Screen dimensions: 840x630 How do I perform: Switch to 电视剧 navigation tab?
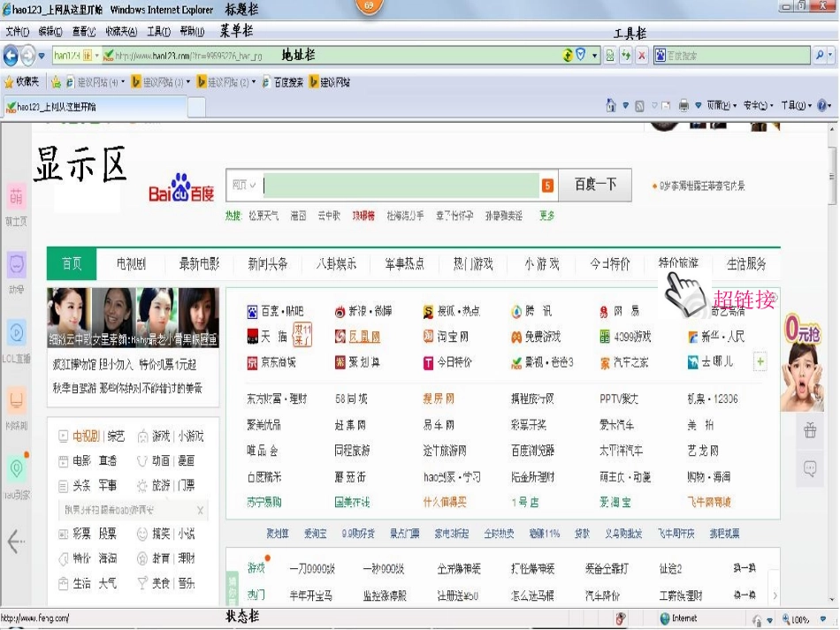[131, 264]
